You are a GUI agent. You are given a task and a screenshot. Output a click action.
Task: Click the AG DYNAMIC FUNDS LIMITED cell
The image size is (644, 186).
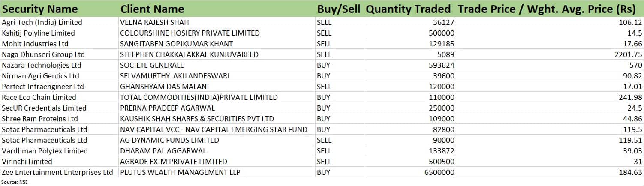coord(217,140)
